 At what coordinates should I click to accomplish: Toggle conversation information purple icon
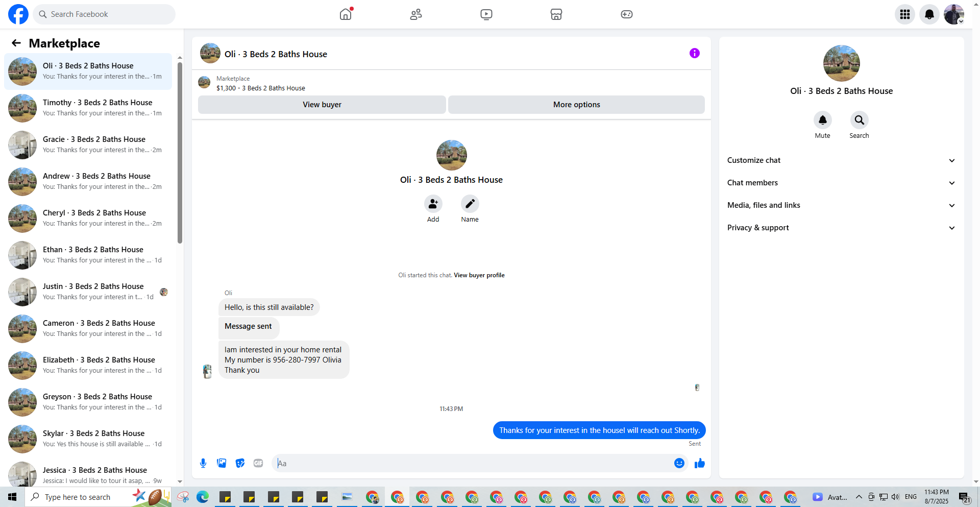695,53
